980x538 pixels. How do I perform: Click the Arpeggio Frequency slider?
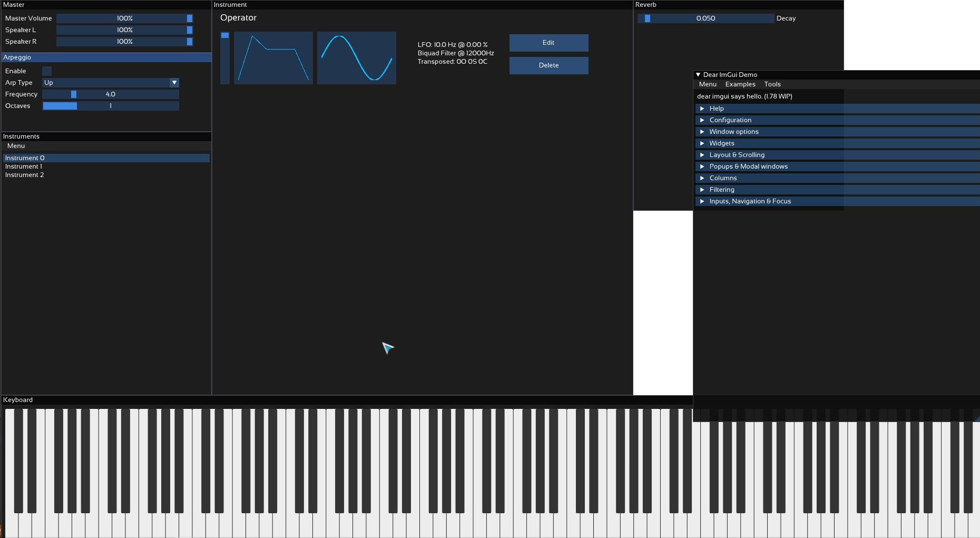[x=111, y=94]
